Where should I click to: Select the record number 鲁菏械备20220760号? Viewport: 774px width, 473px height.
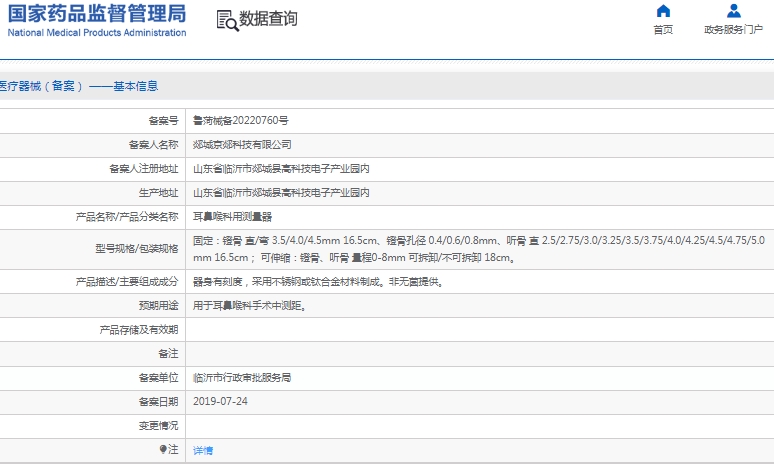point(240,120)
